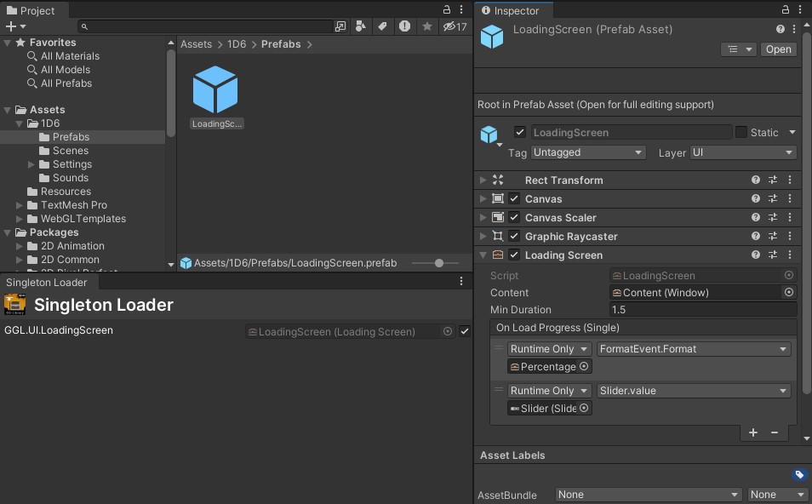Collapse the Loading Screen component foldout
This screenshot has width=812, height=504.
tap(483, 255)
